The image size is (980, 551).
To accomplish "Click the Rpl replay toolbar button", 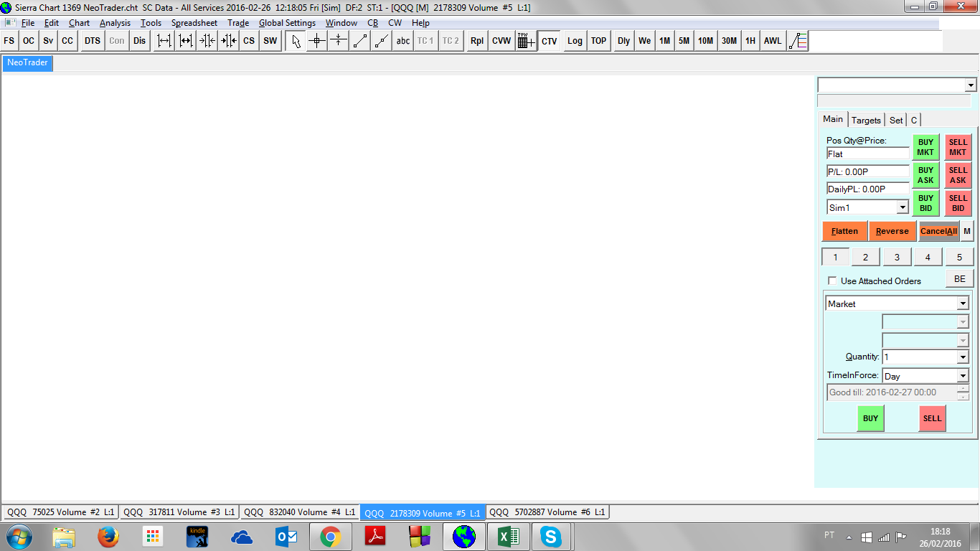I will [477, 41].
